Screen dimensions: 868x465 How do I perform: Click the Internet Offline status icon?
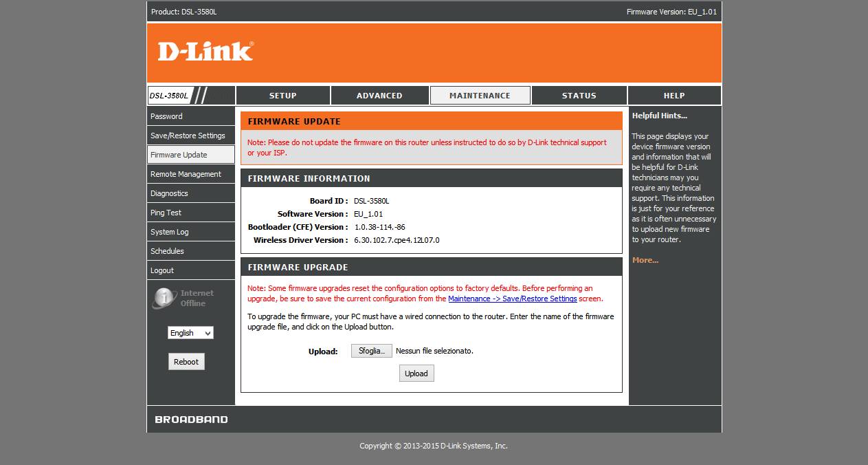(x=165, y=298)
